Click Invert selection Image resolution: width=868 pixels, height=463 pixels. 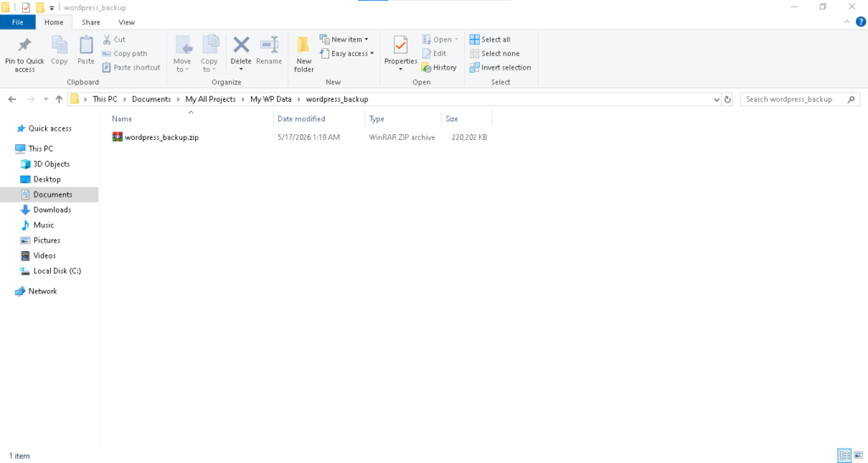coord(500,68)
